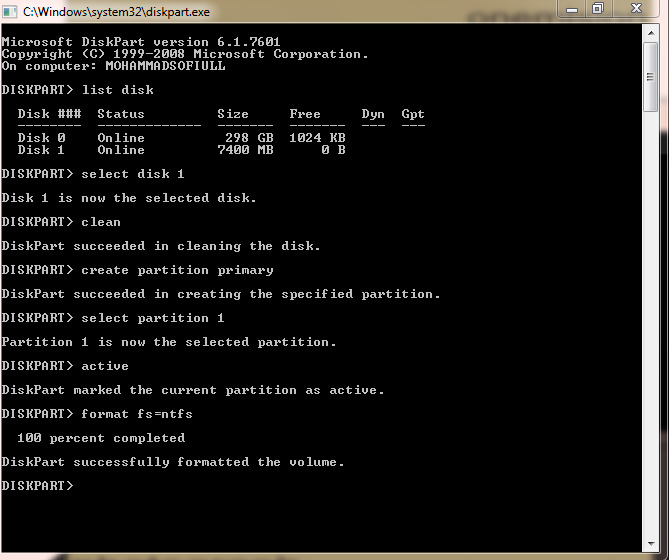Viewport: 669px width, 560px height.
Task: Click the '0 B' free value
Action: pyautogui.click(x=333, y=150)
